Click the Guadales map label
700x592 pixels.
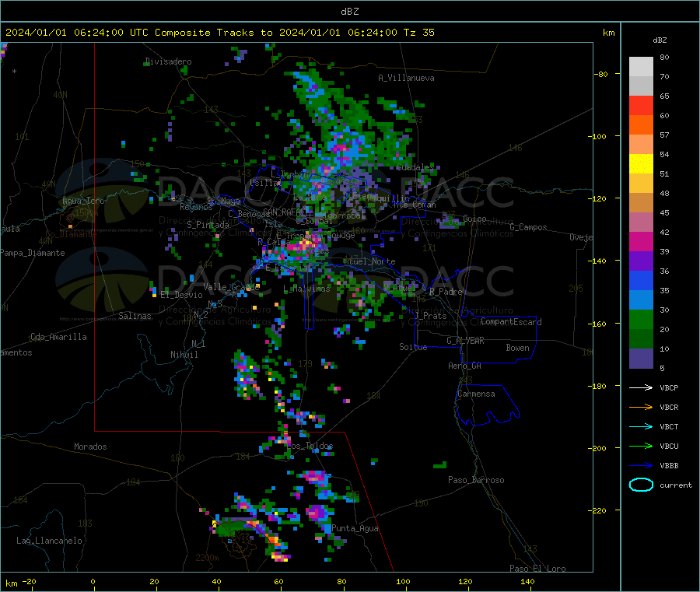[x=415, y=167]
